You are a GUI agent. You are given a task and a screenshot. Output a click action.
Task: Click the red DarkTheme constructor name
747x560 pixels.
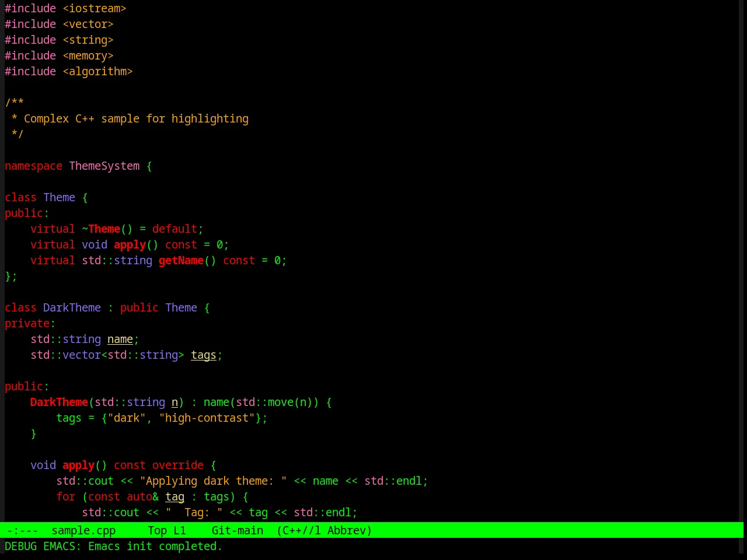coord(59,402)
